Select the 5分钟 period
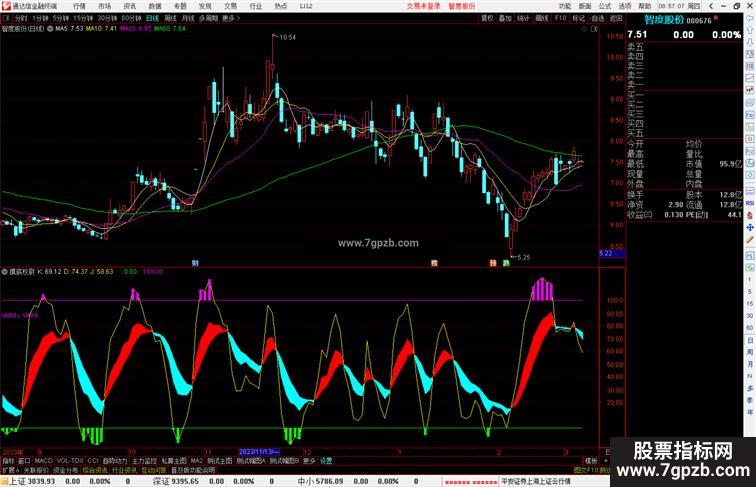The width and height of the screenshot is (756, 487). pyautogui.click(x=61, y=18)
